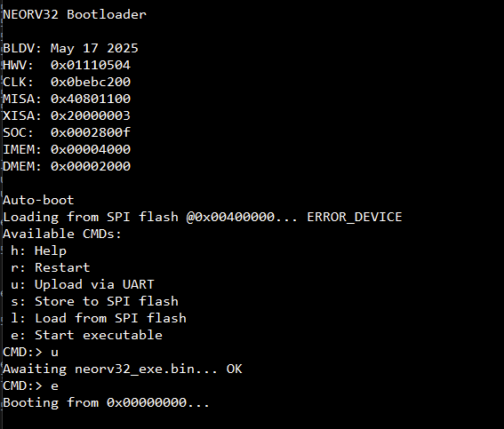Click the HWV value 0x01110504

click(91, 65)
